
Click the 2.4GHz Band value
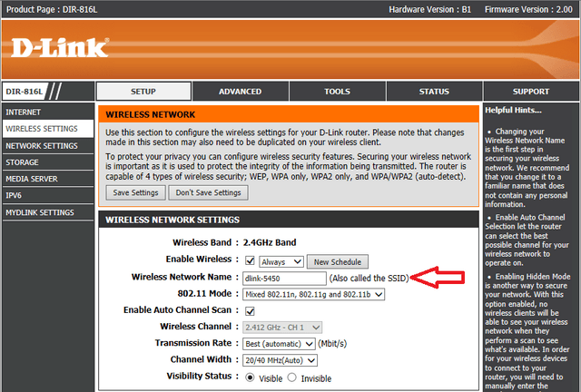coord(270,242)
